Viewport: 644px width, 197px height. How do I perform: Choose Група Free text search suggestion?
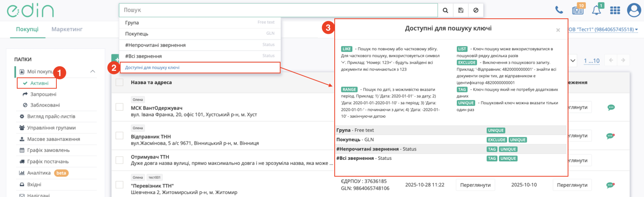click(200, 23)
